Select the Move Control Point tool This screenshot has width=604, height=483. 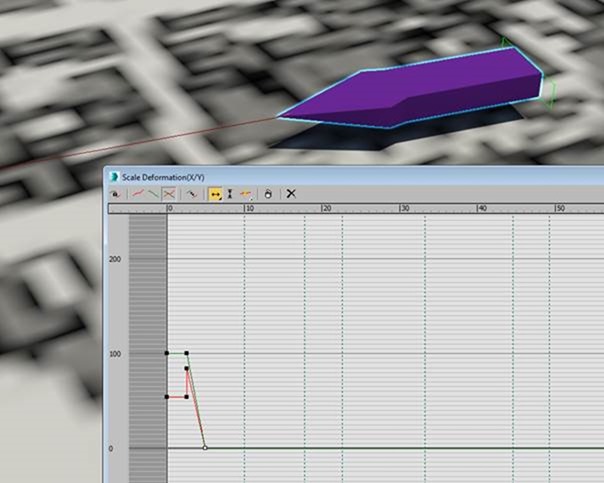(x=215, y=194)
